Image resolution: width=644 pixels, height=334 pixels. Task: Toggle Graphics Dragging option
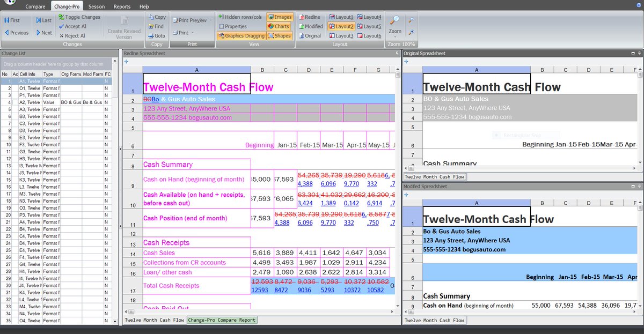(x=241, y=35)
